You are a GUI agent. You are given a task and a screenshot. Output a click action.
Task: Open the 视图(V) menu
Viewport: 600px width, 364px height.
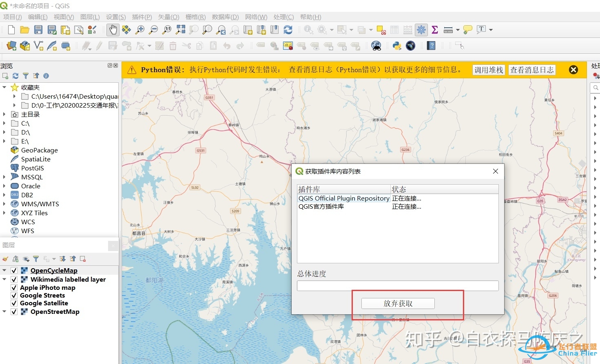click(x=64, y=17)
